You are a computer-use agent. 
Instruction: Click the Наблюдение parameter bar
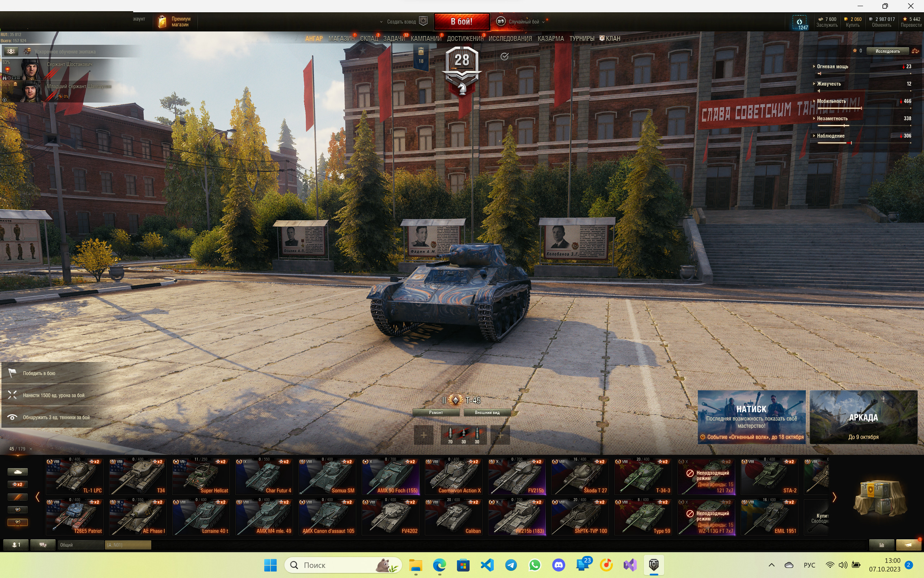864,143
